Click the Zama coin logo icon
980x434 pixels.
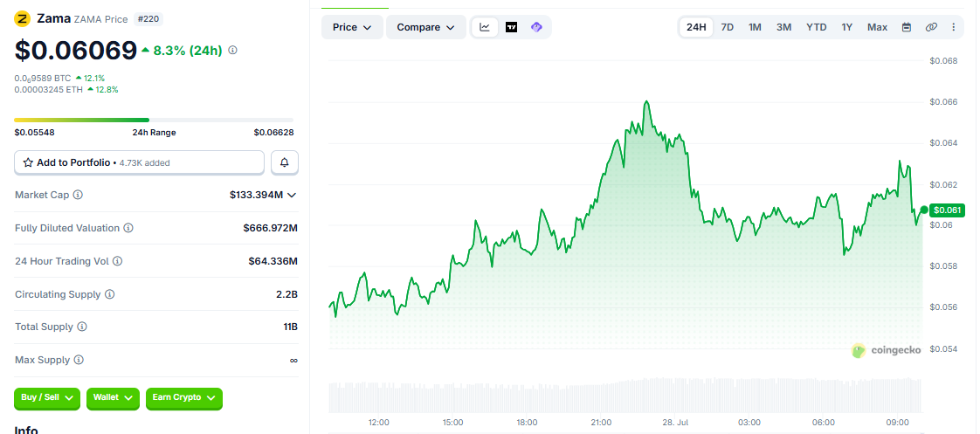click(23, 18)
